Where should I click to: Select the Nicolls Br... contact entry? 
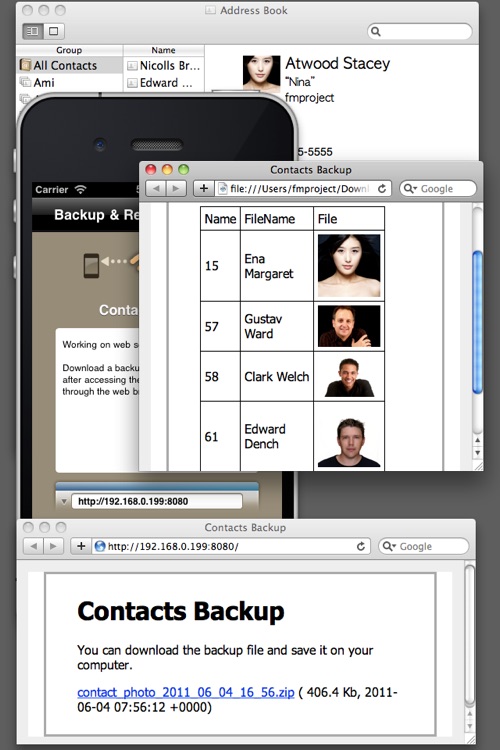click(164, 65)
